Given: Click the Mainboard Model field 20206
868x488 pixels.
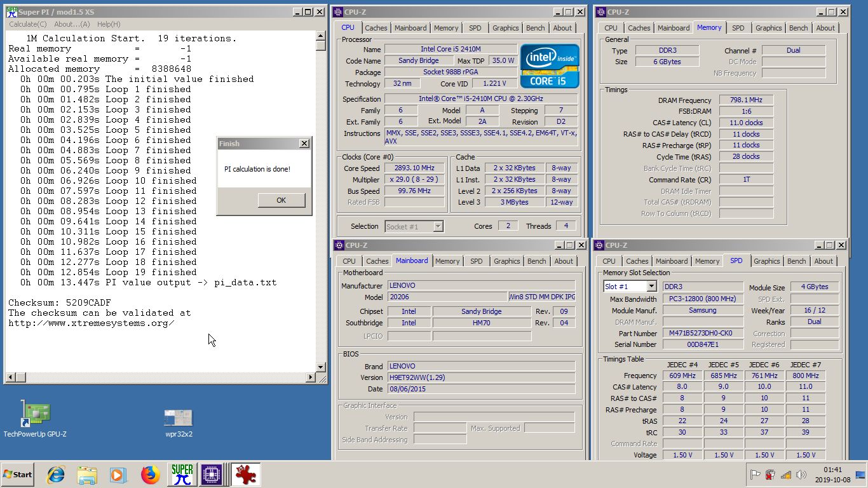Looking at the screenshot, I should tap(447, 297).
